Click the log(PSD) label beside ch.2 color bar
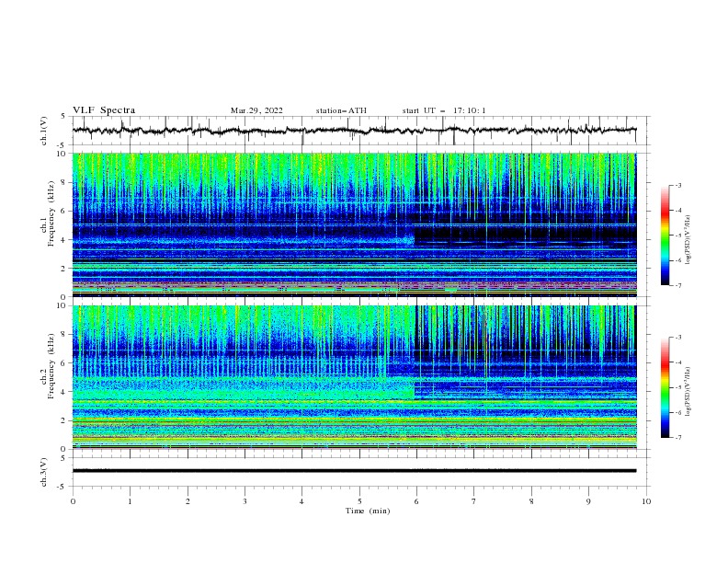The image size is (728, 563). pos(688,392)
